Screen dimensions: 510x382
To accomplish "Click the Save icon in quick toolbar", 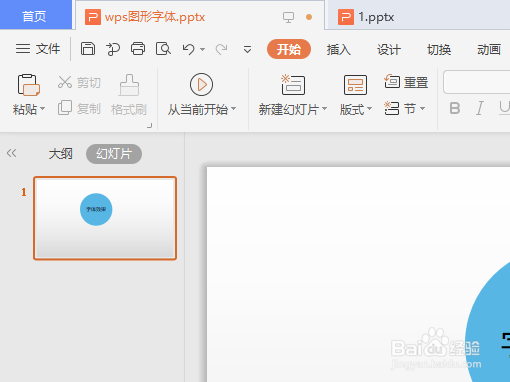I will [88, 49].
